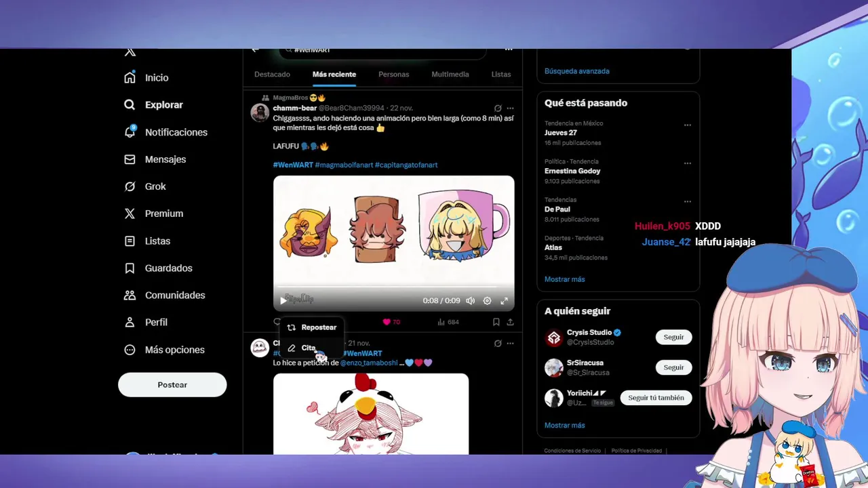Select Más reciente tab
The width and height of the screenshot is (868, 488).
coord(334,75)
